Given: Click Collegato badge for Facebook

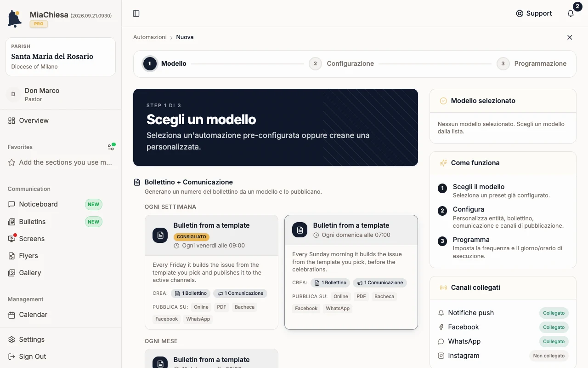Looking at the screenshot, I should coord(554,328).
